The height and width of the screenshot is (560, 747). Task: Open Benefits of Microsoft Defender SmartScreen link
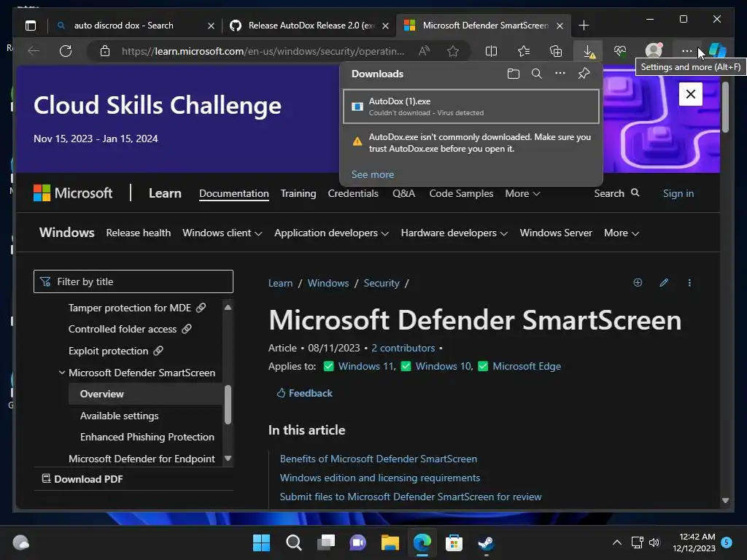pyautogui.click(x=379, y=459)
